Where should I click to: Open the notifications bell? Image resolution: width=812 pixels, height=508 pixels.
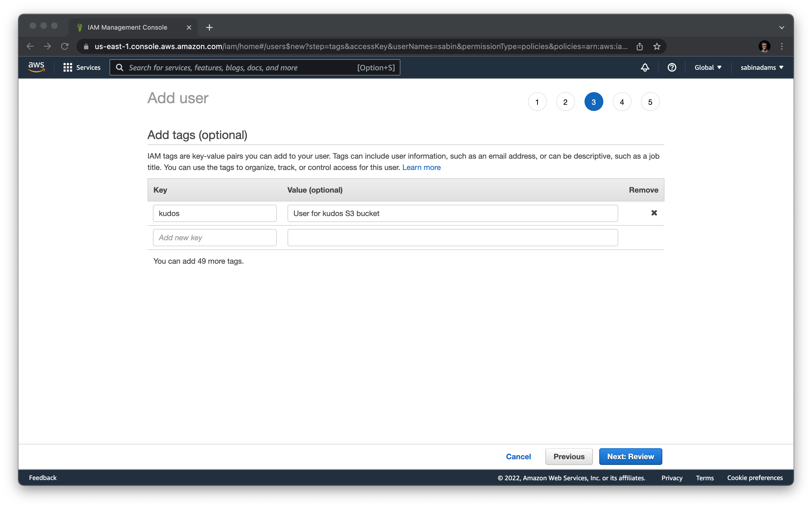coord(645,68)
